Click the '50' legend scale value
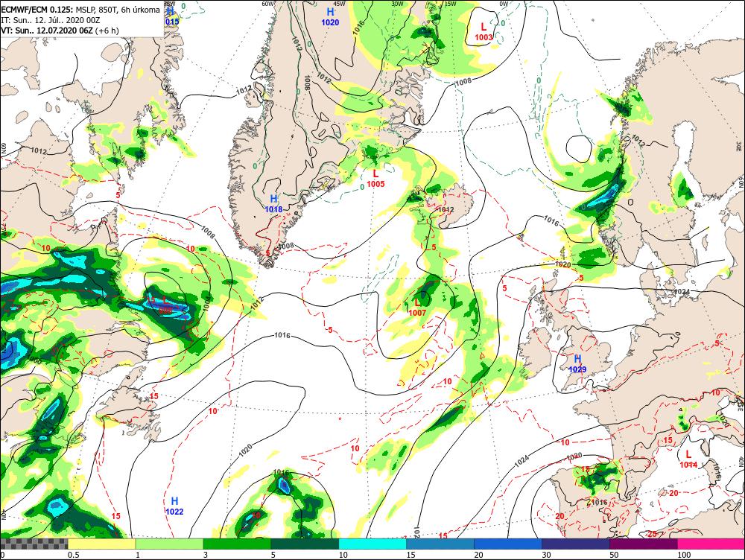The height and width of the screenshot is (560, 745). pyautogui.click(x=615, y=555)
